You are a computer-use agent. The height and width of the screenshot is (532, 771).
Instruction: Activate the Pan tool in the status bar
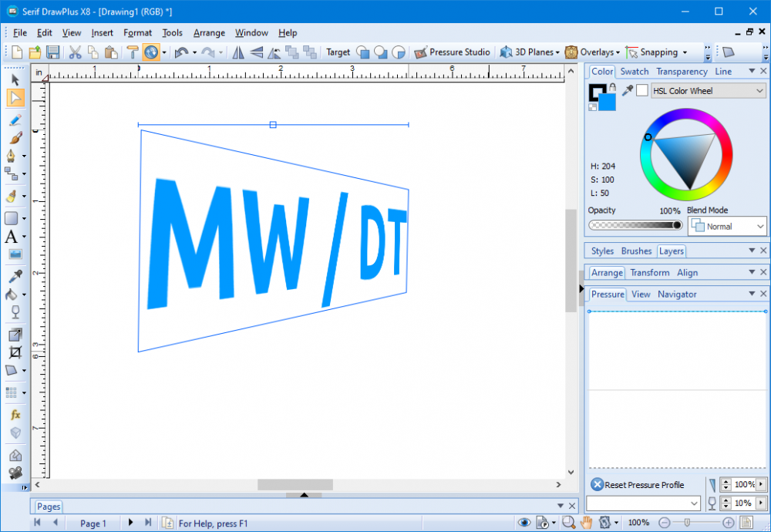click(x=586, y=522)
